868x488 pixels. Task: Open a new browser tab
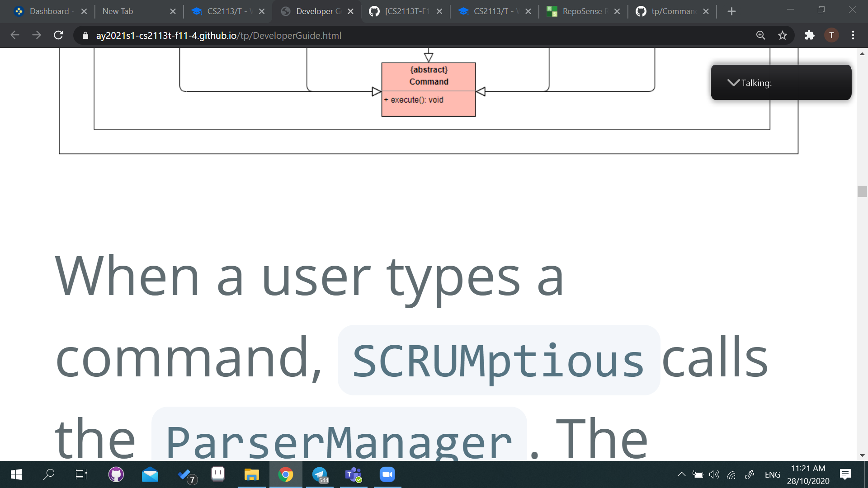pyautogui.click(x=731, y=11)
